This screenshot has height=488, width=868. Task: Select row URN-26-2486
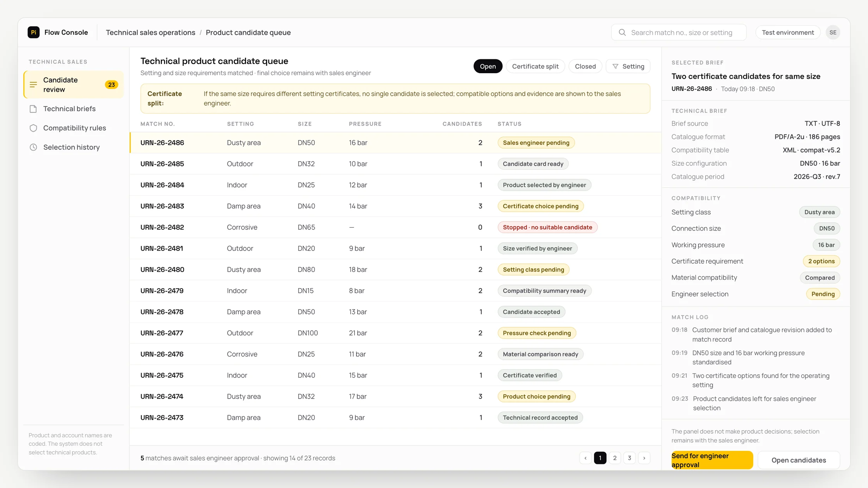click(395, 143)
